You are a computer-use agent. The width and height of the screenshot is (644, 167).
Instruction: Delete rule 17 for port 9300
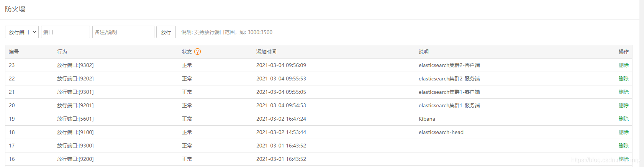point(624,146)
